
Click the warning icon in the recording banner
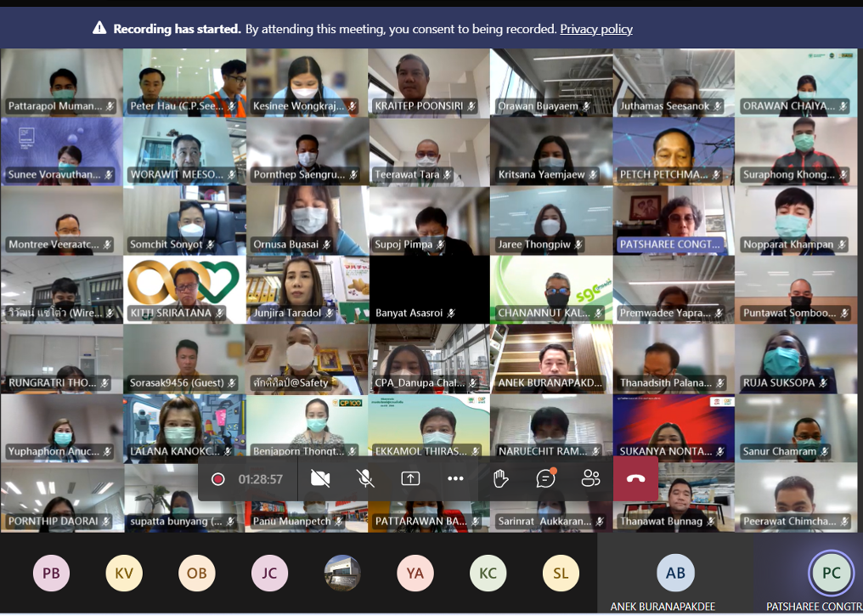click(x=99, y=29)
